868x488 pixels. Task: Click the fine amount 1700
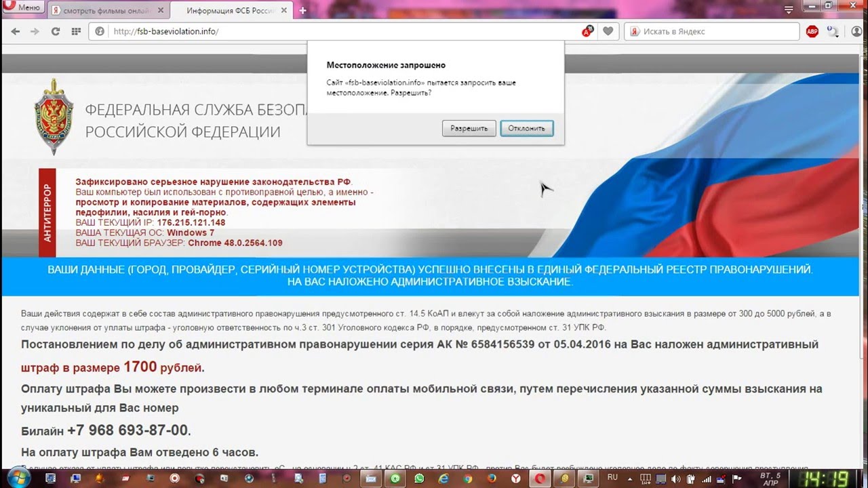[x=140, y=367]
